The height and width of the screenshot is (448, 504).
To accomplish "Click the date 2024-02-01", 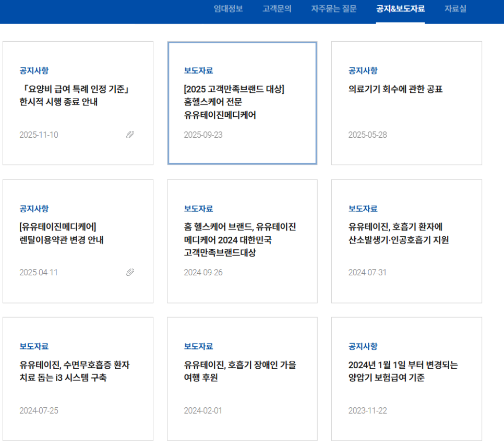I will 203,410.
